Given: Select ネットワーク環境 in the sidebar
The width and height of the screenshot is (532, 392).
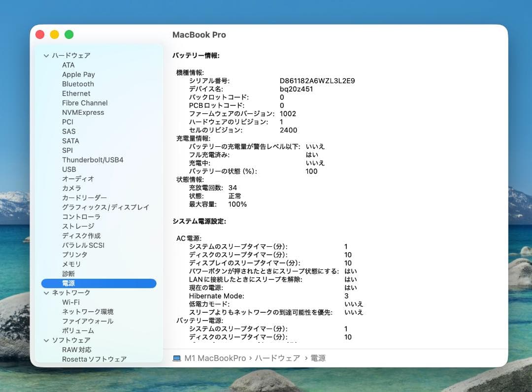Looking at the screenshot, I should coord(88,312).
